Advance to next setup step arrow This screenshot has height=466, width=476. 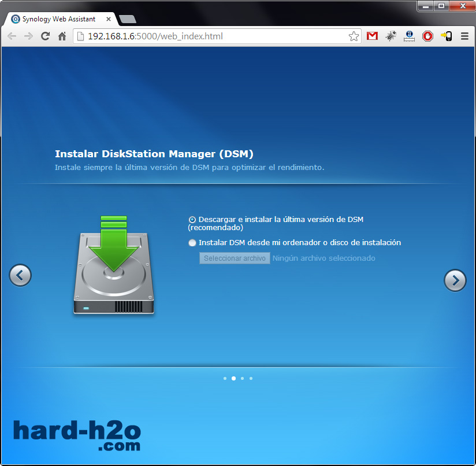[455, 280]
